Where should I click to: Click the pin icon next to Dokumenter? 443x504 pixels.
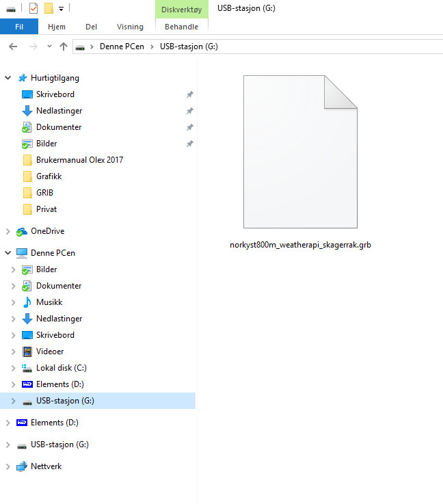190,127
